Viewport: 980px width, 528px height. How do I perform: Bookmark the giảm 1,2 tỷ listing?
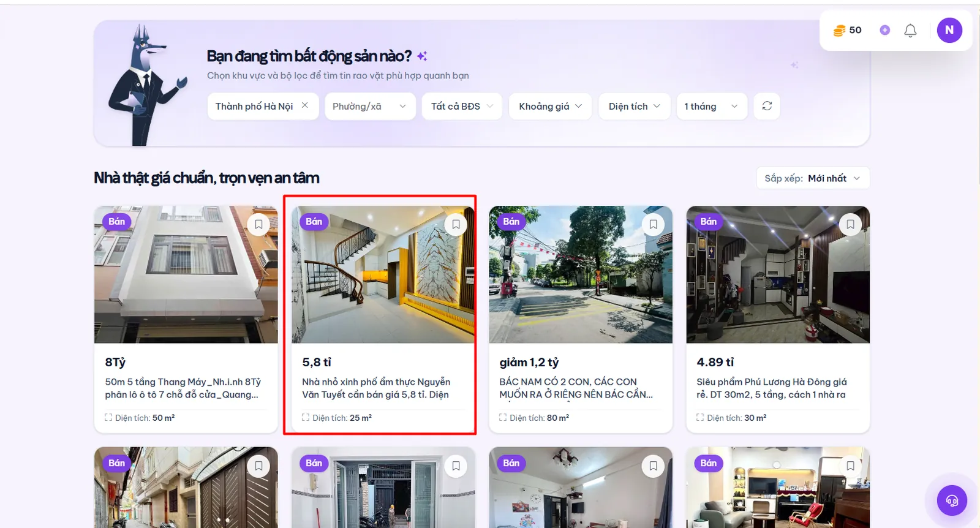click(x=654, y=225)
